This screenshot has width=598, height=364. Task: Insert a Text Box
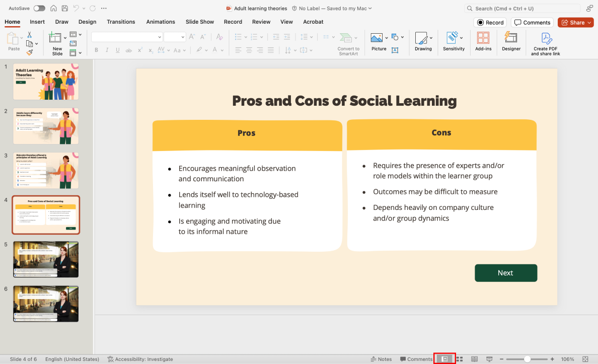(x=395, y=50)
